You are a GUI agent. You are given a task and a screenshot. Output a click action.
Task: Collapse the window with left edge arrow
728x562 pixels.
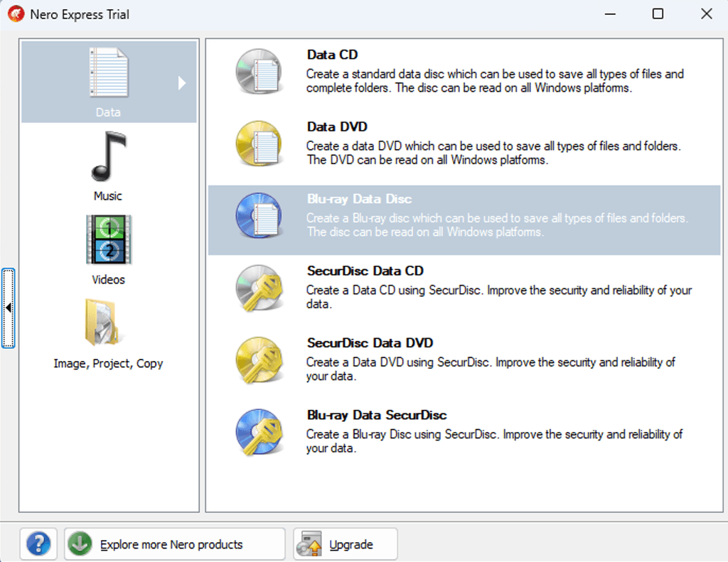(9, 308)
